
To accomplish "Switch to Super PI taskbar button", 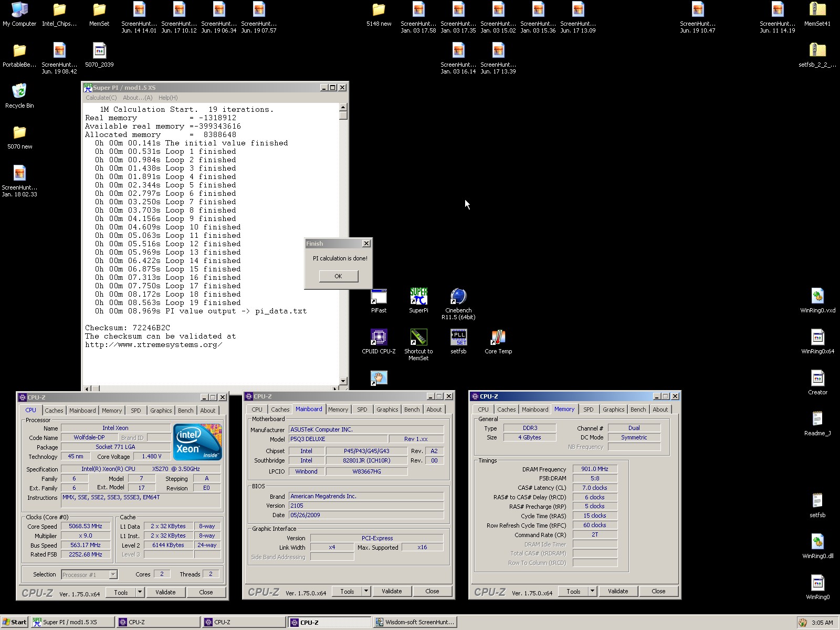I will (72, 623).
